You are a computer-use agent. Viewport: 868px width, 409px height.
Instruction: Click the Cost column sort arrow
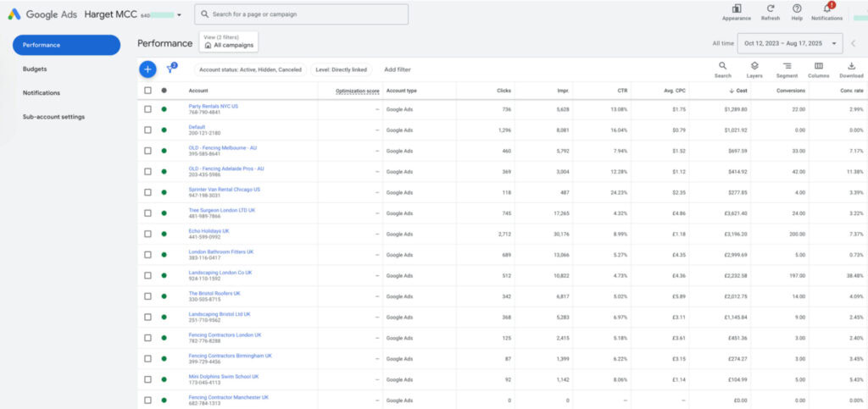pyautogui.click(x=732, y=91)
